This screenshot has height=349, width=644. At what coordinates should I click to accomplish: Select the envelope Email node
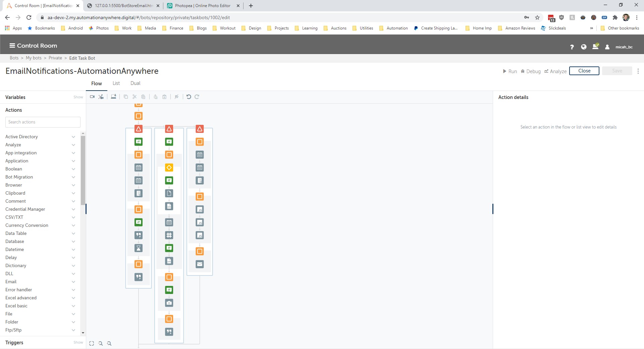(200, 264)
